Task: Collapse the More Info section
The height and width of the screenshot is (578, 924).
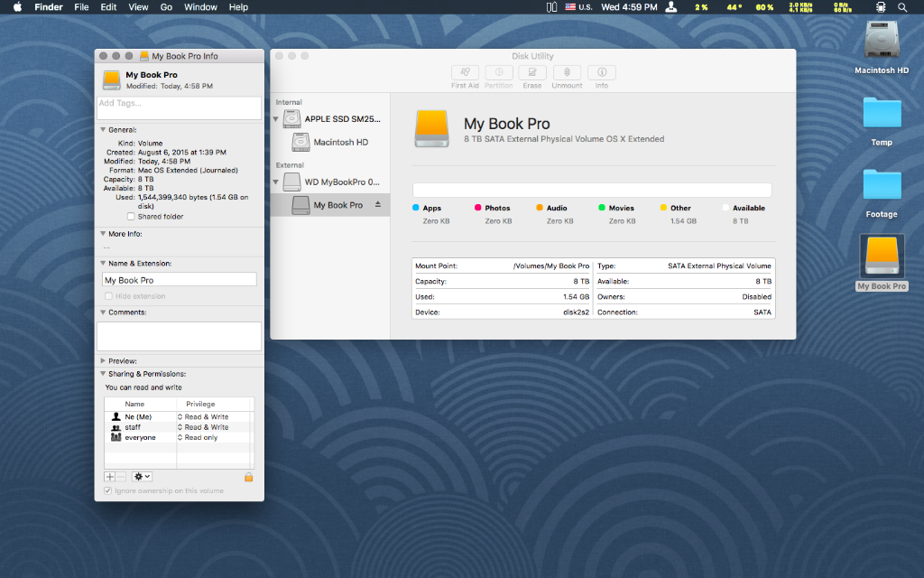Action: point(103,234)
